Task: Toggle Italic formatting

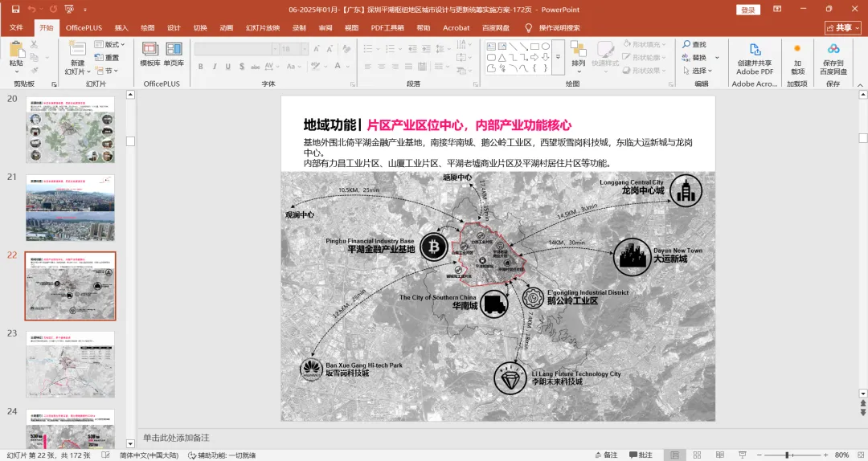Action: tap(215, 67)
